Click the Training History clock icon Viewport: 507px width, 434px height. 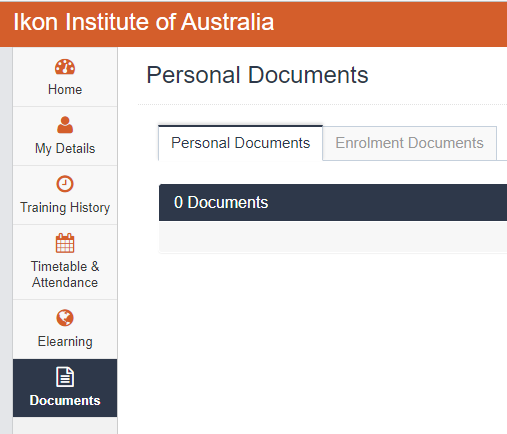(x=65, y=184)
